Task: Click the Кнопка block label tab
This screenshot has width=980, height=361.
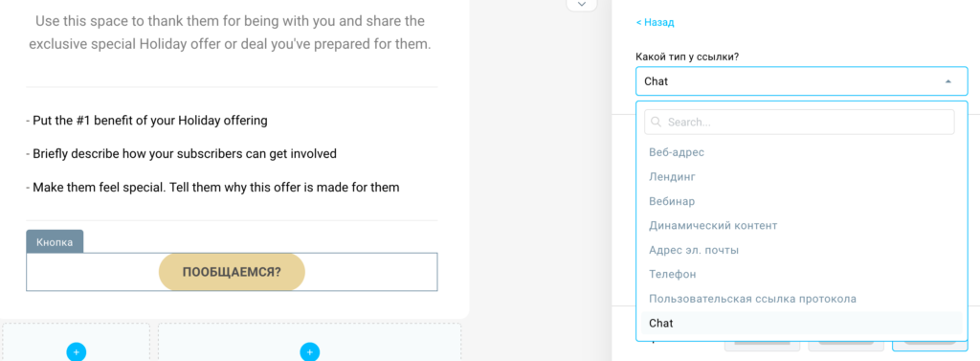Action: tap(55, 241)
